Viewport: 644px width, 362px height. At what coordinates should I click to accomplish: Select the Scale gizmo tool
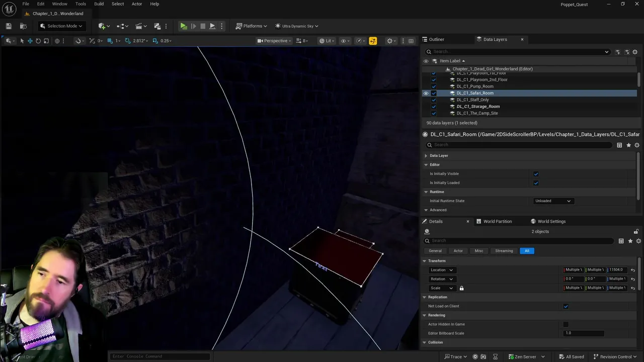(46, 41)
